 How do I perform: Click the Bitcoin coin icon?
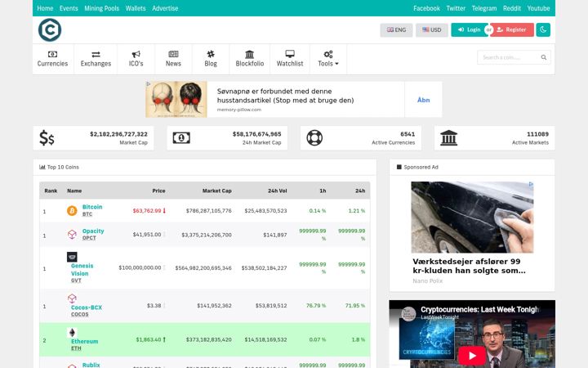(x=72, y=211)
